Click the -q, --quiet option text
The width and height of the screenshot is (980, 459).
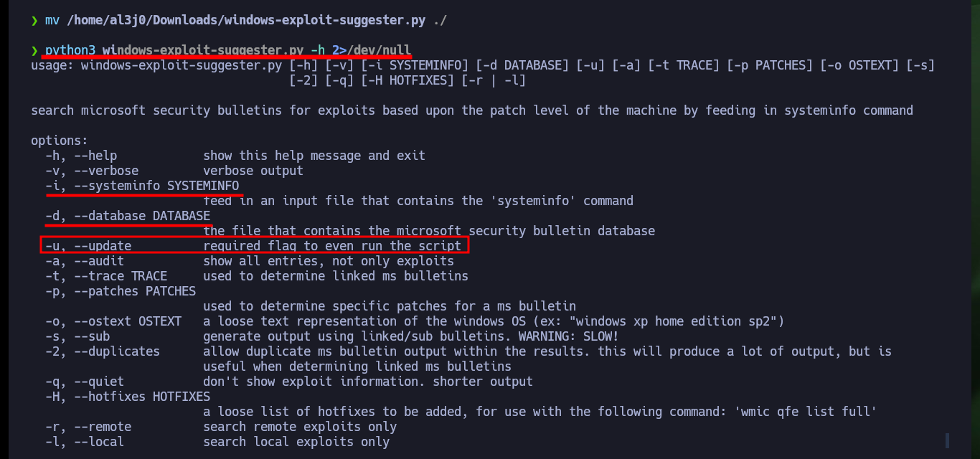85,382
